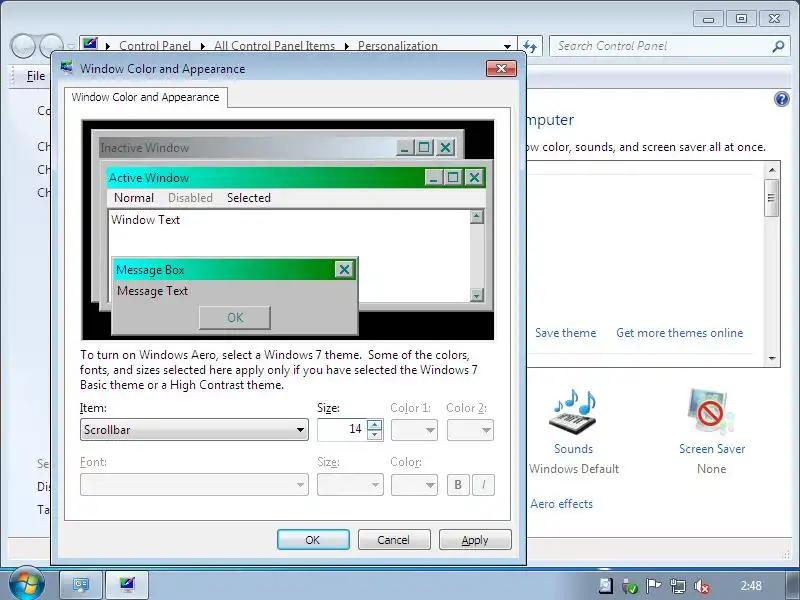Click close icon on preview Active Window
The width and height of the screenshot is (800, 600).
tap(474, 178)
